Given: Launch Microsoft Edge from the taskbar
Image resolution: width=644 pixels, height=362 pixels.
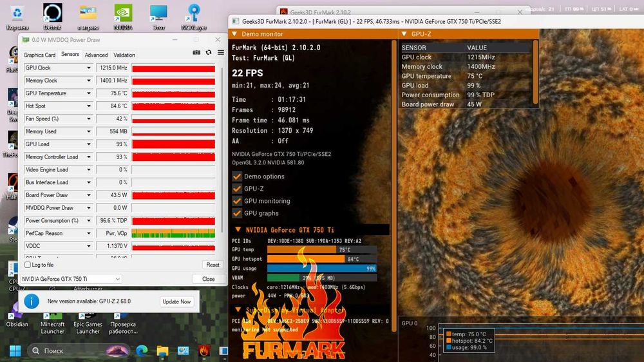Looking at the screenshot, I should pos(142,350).
